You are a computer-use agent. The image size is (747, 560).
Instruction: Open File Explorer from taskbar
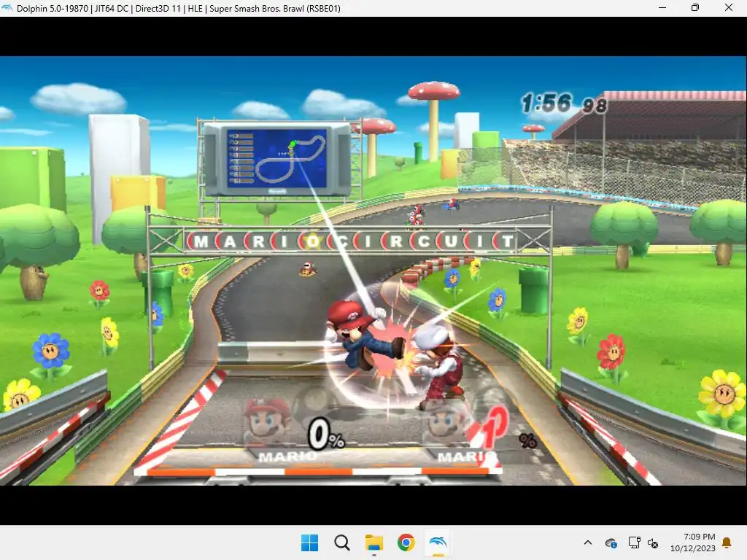point(374,542)
